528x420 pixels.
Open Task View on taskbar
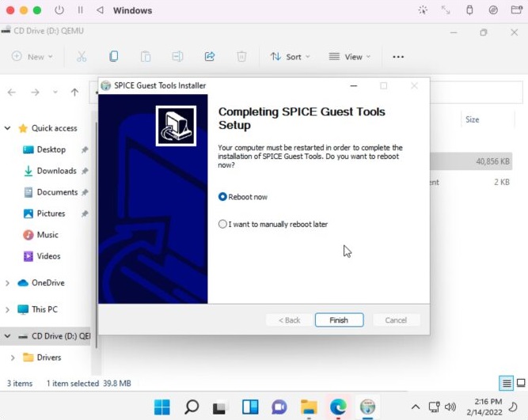[220, 407]
